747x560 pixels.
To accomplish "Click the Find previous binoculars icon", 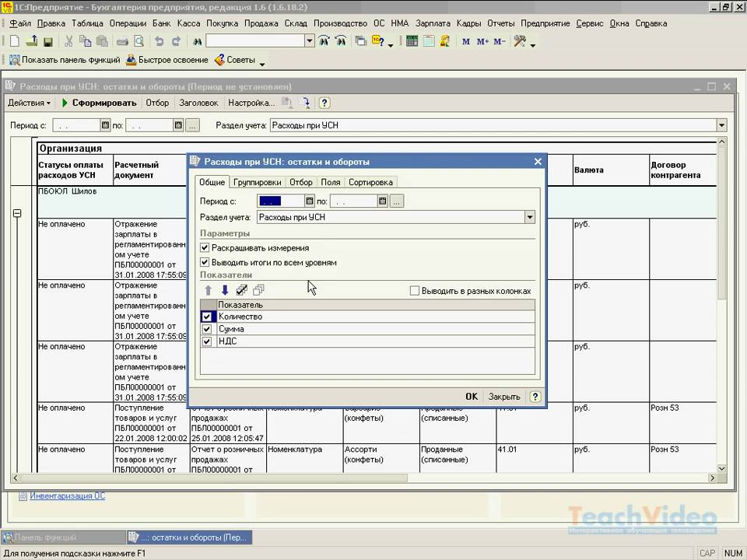I will (341, 41).
